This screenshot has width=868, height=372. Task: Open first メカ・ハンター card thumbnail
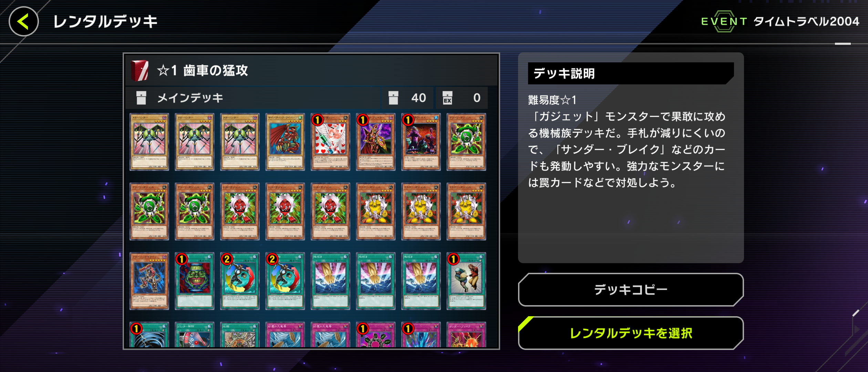(149, 142)
